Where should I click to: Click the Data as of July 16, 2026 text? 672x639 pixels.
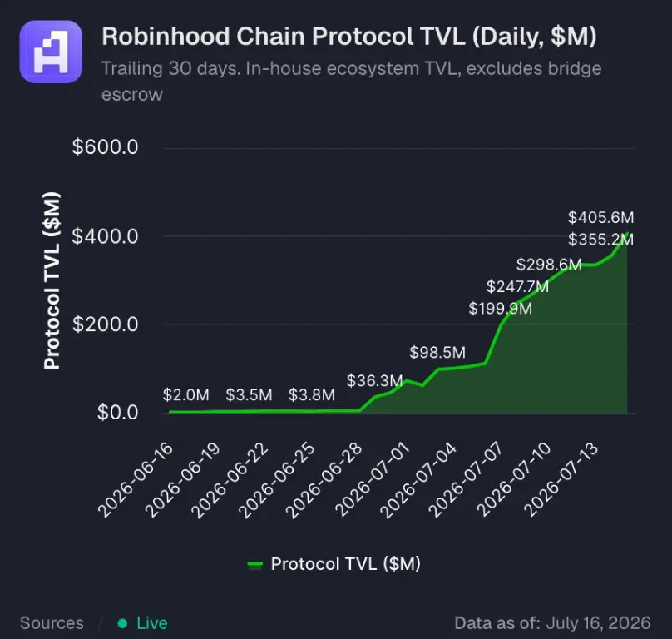pos(552,623)
